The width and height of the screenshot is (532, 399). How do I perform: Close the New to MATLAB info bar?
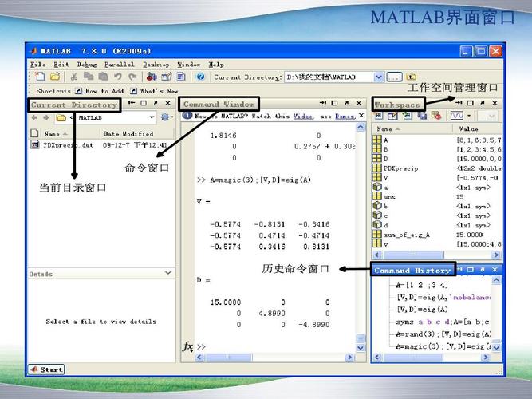click(361, 116)
